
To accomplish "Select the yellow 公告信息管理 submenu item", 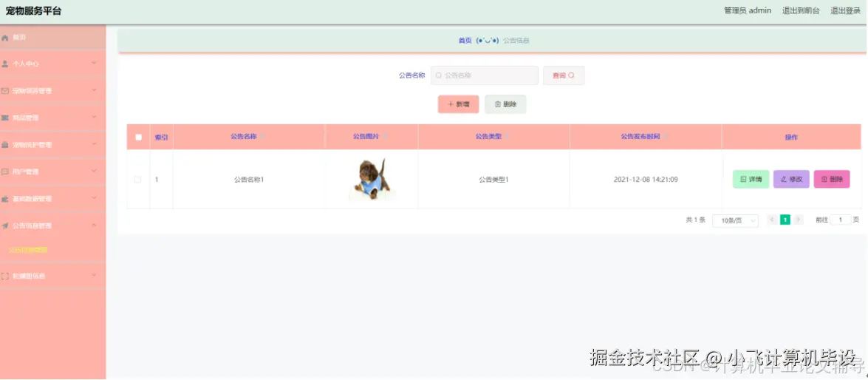I will [x=28, y=250].
